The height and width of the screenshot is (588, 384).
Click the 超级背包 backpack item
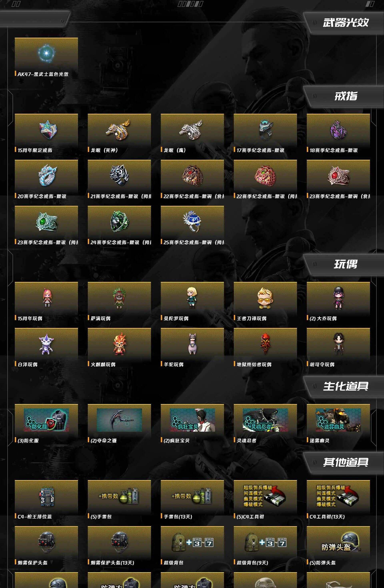pos(192,546)
